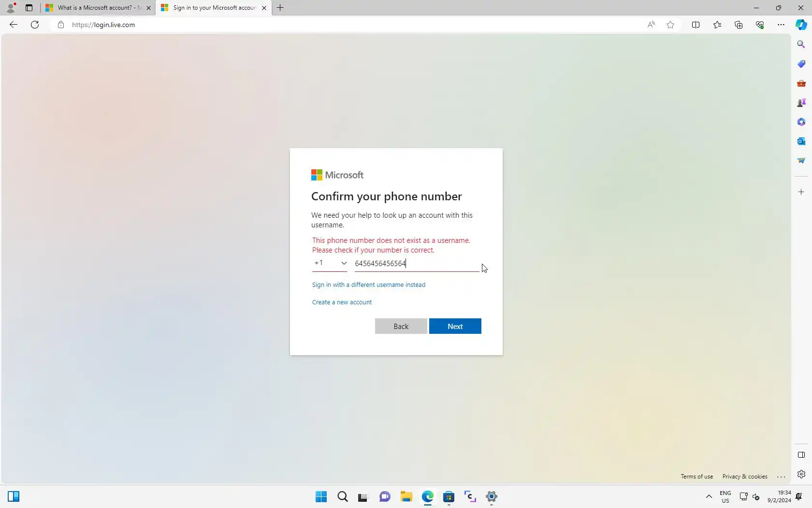Open the Chat app on the taskbar
This screenshot has height=508, width=812.
[385, 496]
